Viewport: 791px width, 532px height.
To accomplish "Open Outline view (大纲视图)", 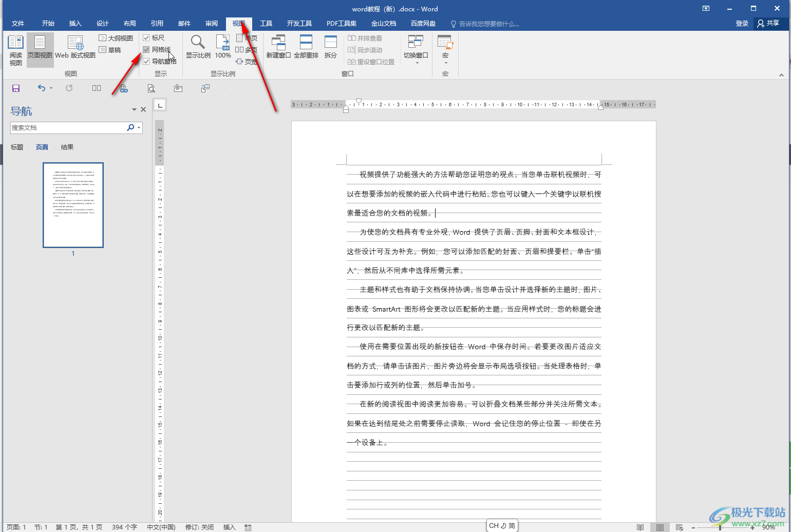I will tap(116, 38).
